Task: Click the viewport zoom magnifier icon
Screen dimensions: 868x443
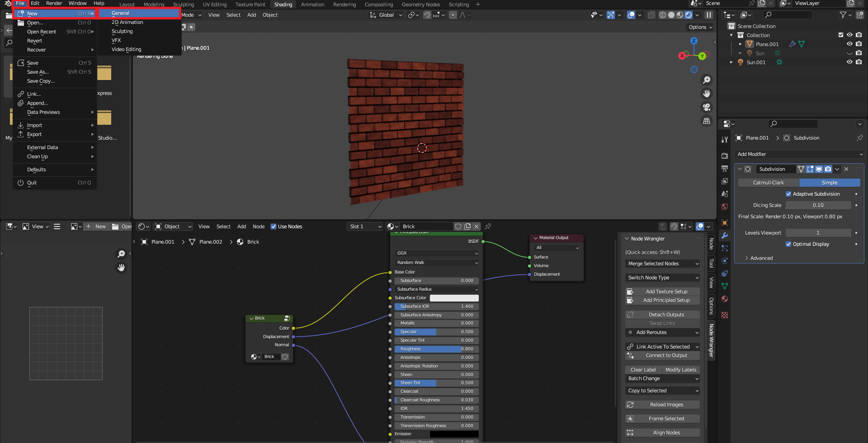Action: [707, 80]
